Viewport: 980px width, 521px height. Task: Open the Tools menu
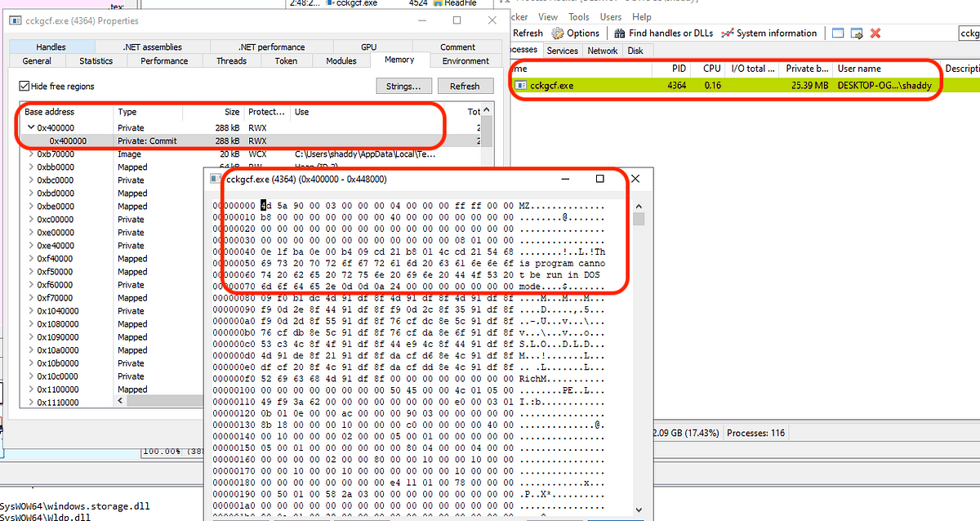tap(578, 16)
